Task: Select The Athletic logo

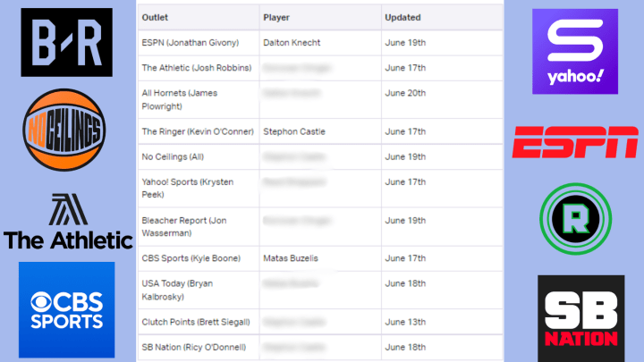Action: click(68, 221)
